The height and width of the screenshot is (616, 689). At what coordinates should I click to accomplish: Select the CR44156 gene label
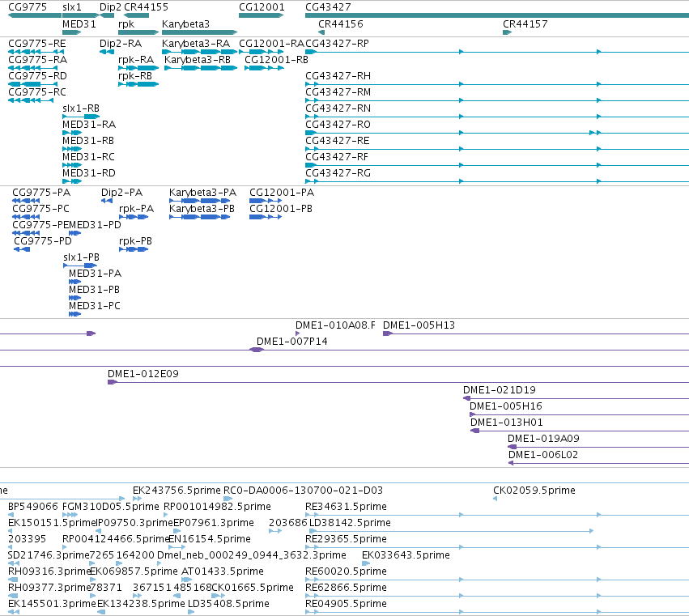(341, 24)
